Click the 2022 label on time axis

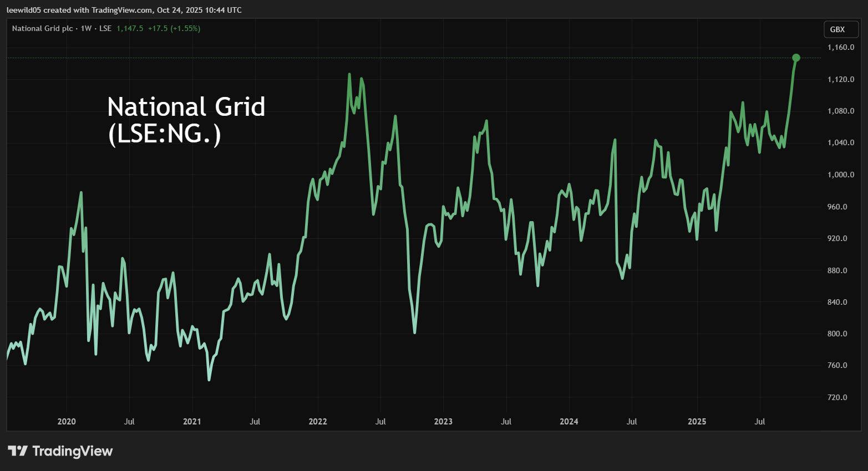coord(318,422)
